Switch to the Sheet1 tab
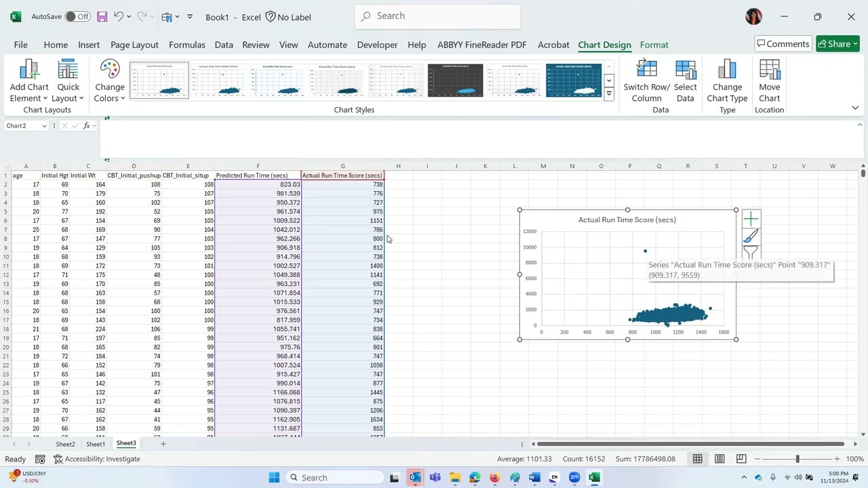The image size is (868, 488). [x=96, y=444]
